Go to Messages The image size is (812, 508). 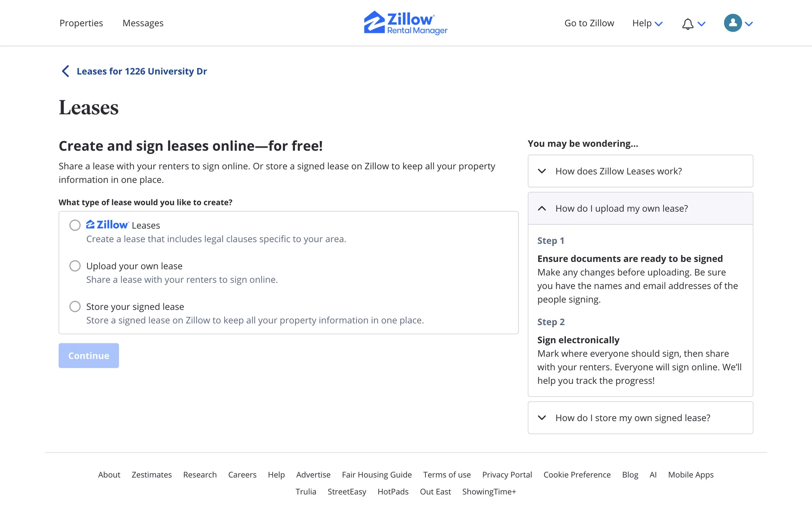coord(143,23)
